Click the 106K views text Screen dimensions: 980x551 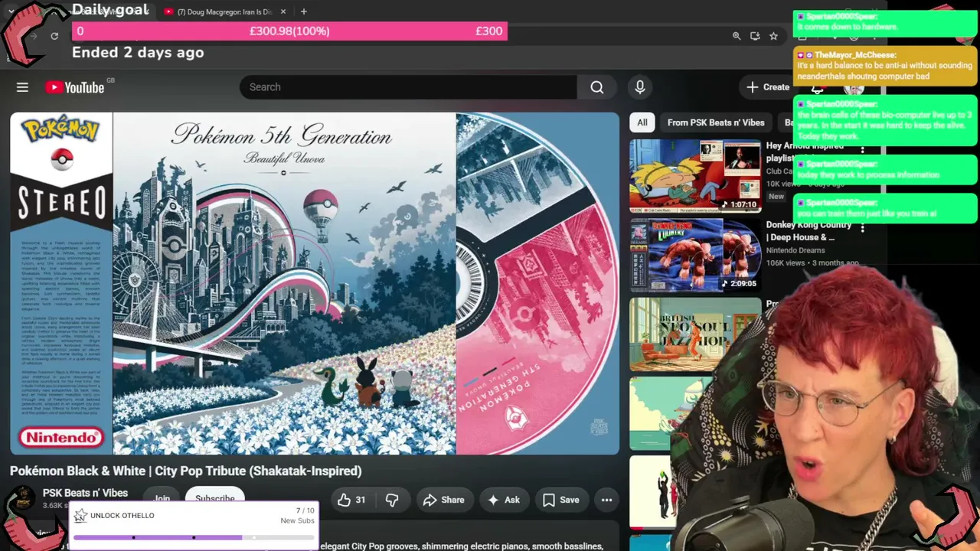click(x=786, y=263)
